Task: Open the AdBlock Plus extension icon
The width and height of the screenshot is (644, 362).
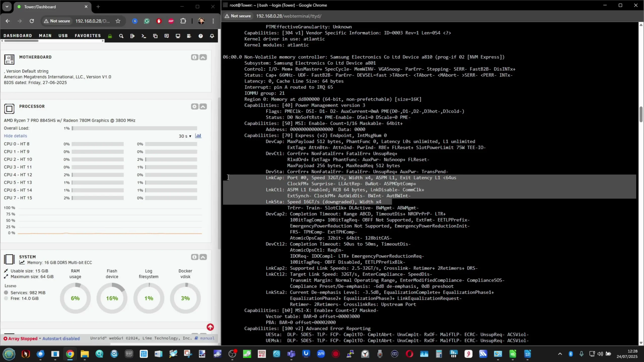Action: 171,21
